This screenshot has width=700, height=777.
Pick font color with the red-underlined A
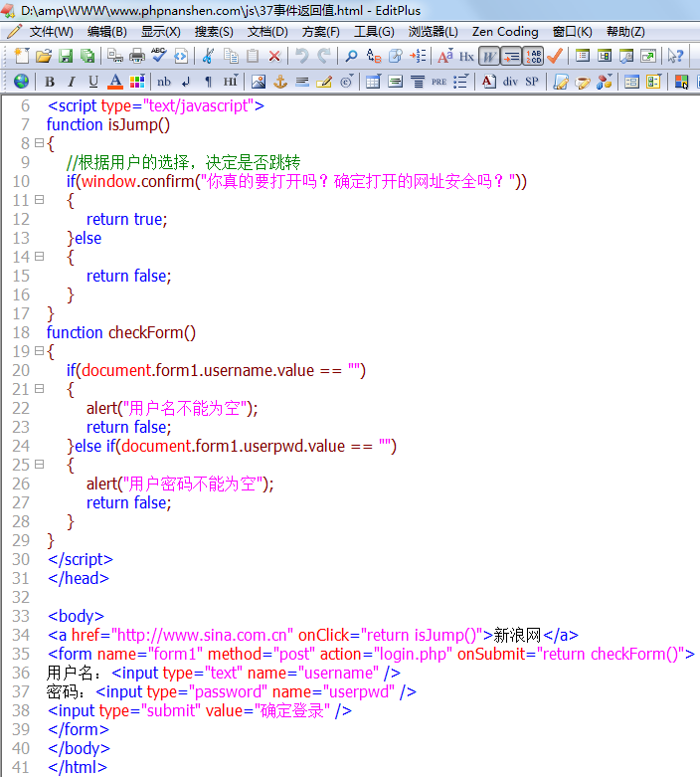point(115,82)
